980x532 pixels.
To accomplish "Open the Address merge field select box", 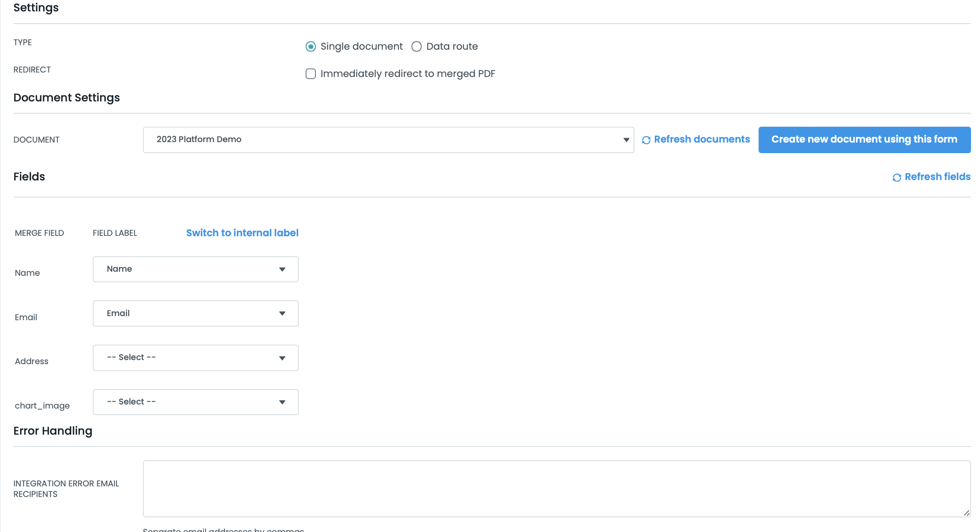I will pyautogui.click(x=195, y=358).
